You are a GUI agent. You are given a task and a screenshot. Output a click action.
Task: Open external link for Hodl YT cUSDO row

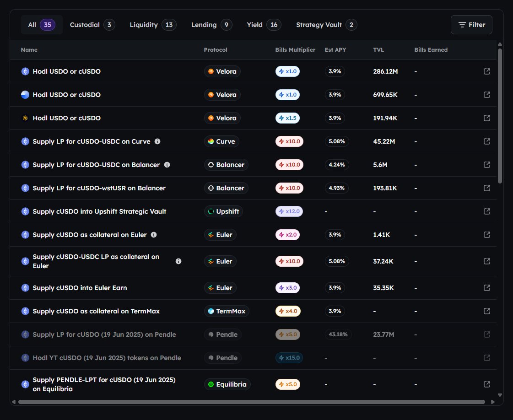487,357
